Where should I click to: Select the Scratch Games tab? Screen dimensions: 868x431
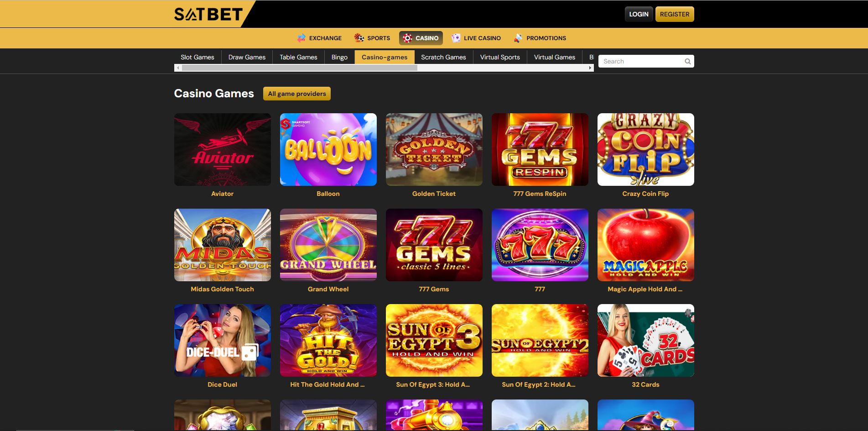coord(443,57)
